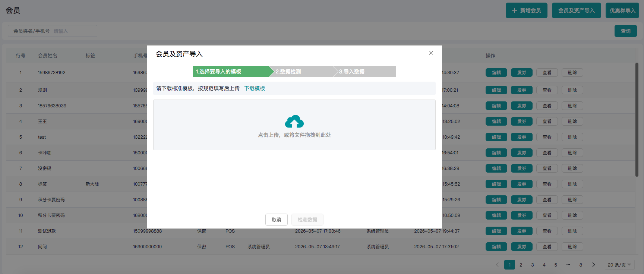
Task: Go to next page arrow
Action: pyautogui.click(x=594, y=265)
